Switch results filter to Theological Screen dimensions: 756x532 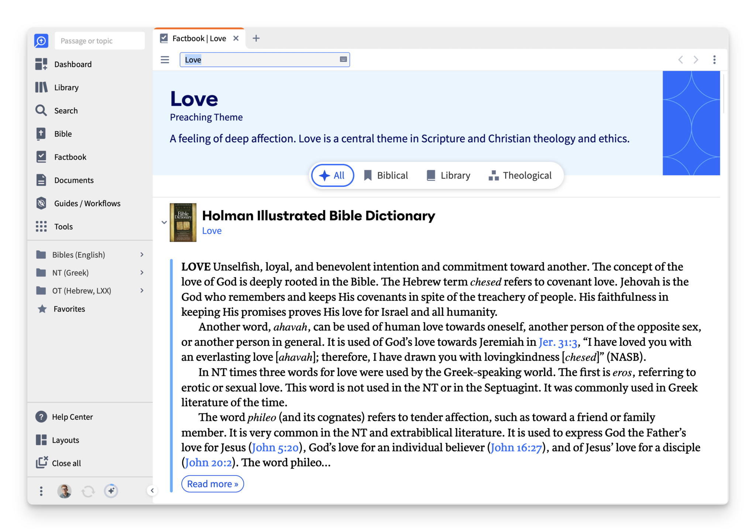pyautogui.click(x=520, y=175)
